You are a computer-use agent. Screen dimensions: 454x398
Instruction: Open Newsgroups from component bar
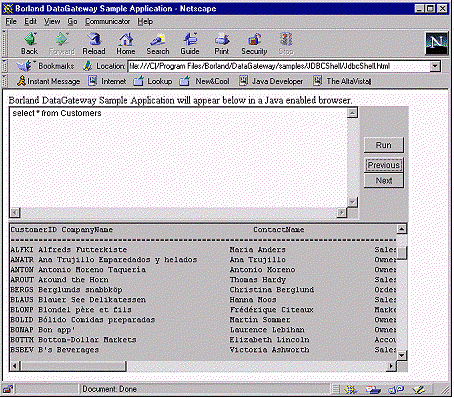pyautogui.click(x=396, y=389)
